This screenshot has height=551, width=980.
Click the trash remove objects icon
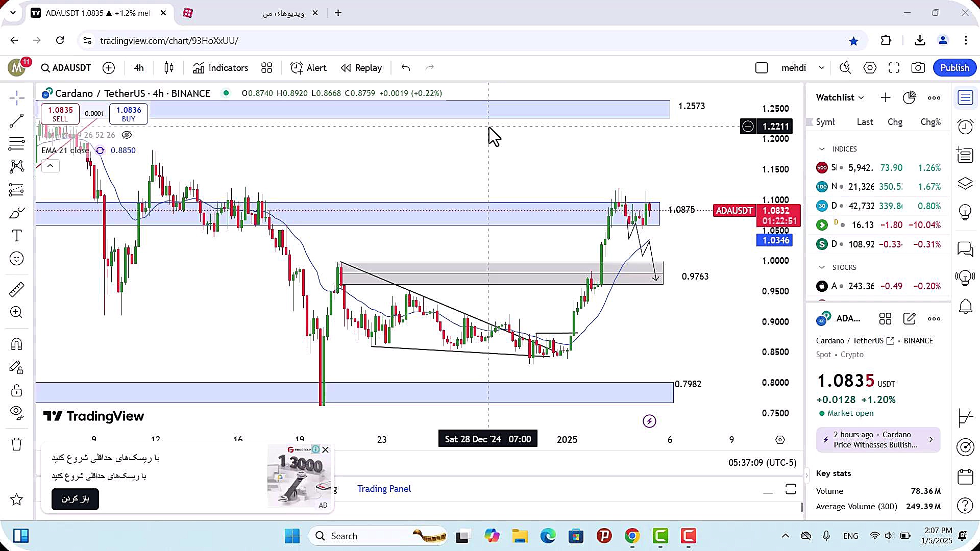[17, 444]
